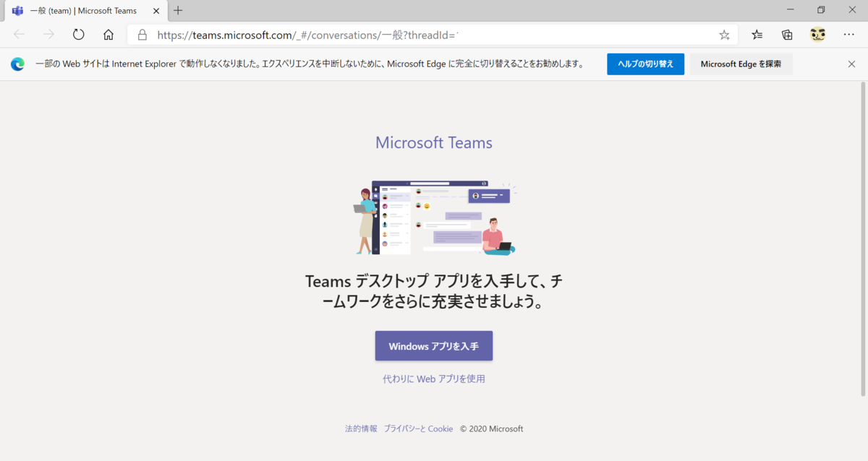Open a new tab with plus icon
Image resolution: width=868 pixels, height=461 pixels.
pyautogui.click(x=178, y=10)
